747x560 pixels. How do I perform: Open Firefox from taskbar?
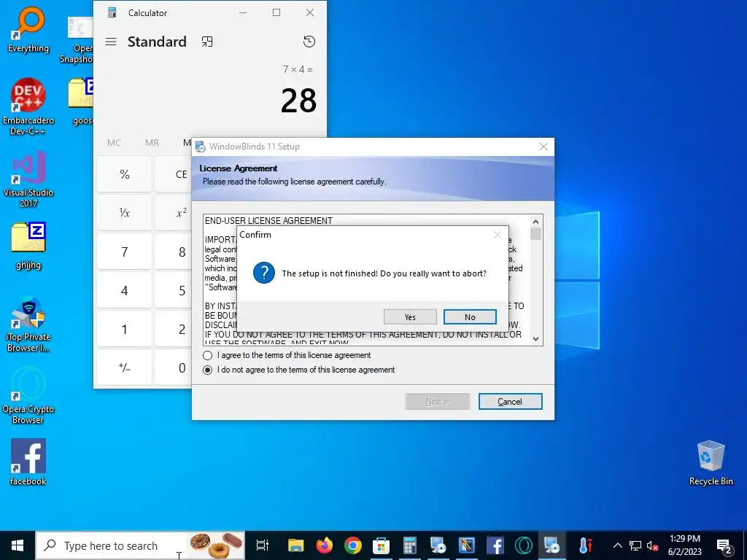(x=325, y=545)
